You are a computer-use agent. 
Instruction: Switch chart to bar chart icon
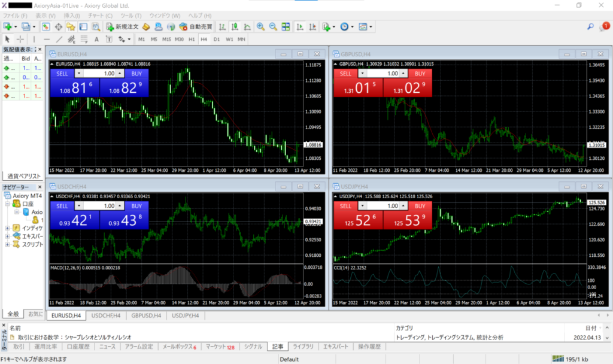point(222,26)
